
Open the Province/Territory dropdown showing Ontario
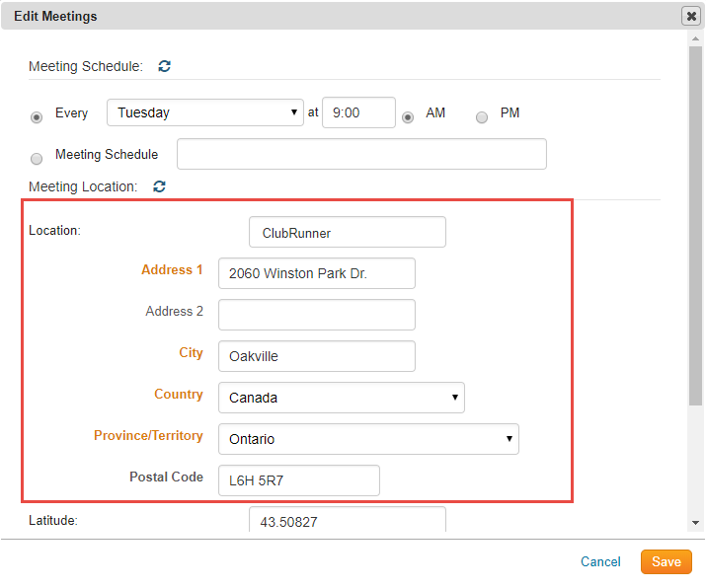pyautogui.click(x=367, y=439)
